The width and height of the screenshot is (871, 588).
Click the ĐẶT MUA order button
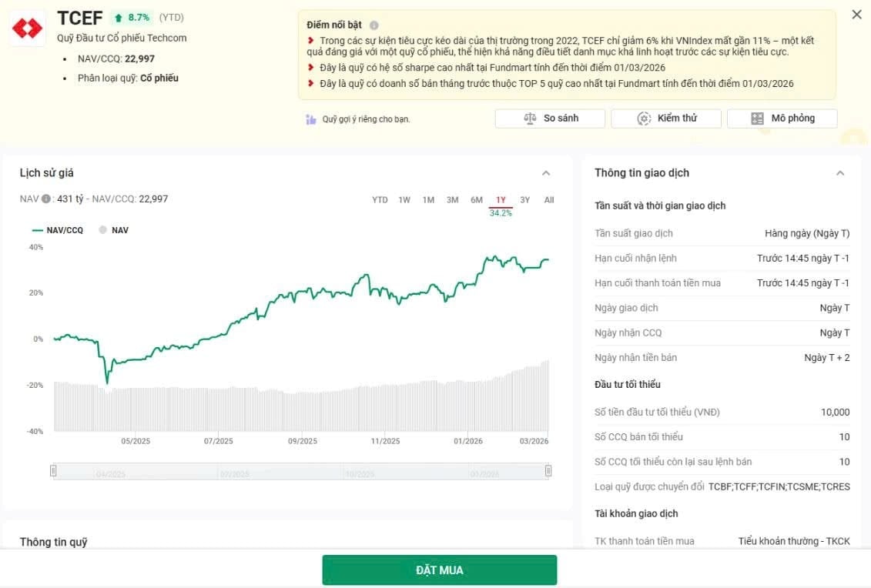point(439,570)
